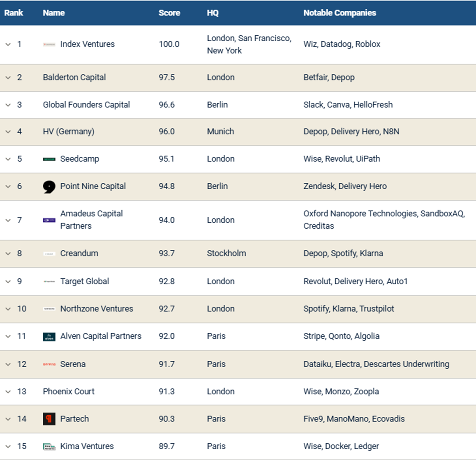Viewport: 476px width, 460px height.
Task: Expand the Northzone Ventures row chevron
Action: click(x=8, y=309)
